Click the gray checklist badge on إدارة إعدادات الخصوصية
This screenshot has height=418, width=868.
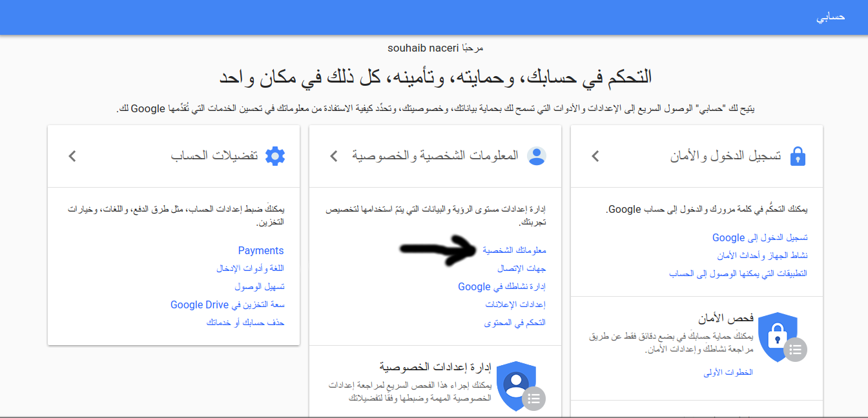(533, 398)
